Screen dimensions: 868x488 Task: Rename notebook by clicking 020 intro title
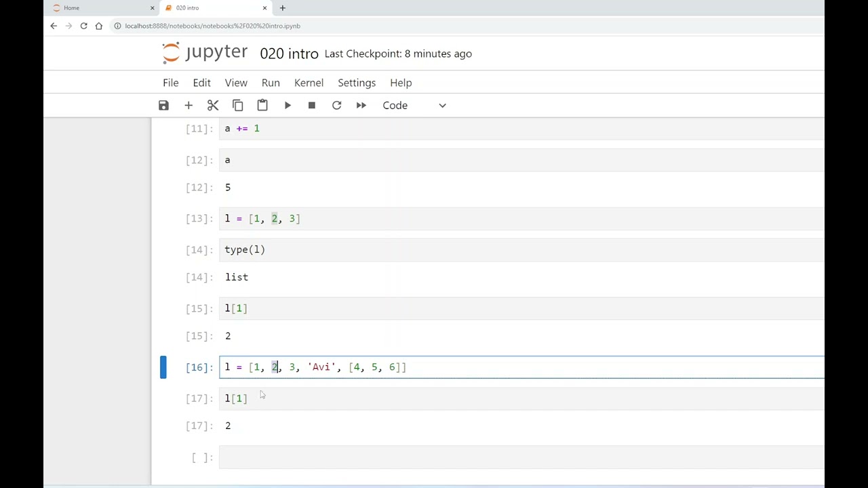(289, 54)
